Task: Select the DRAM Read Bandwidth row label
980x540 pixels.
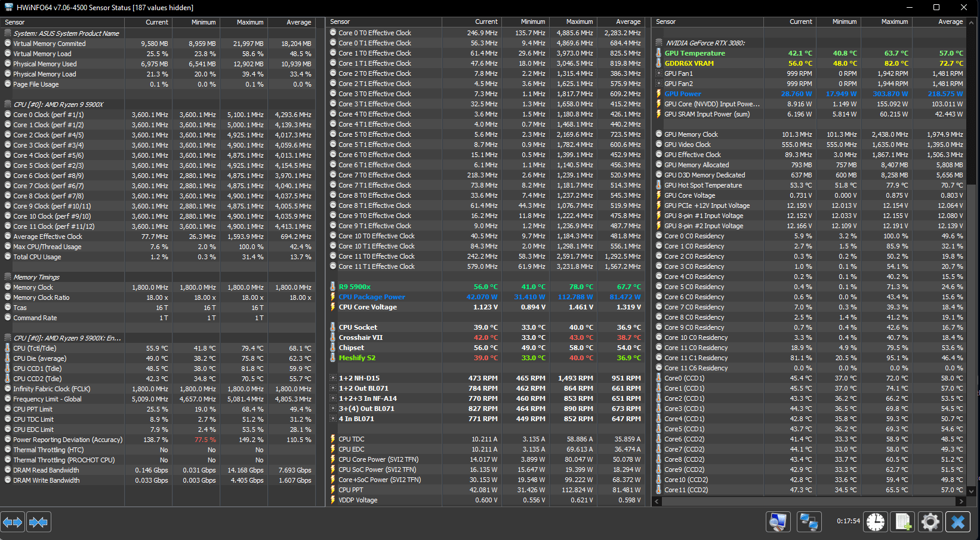Action: 46,470
